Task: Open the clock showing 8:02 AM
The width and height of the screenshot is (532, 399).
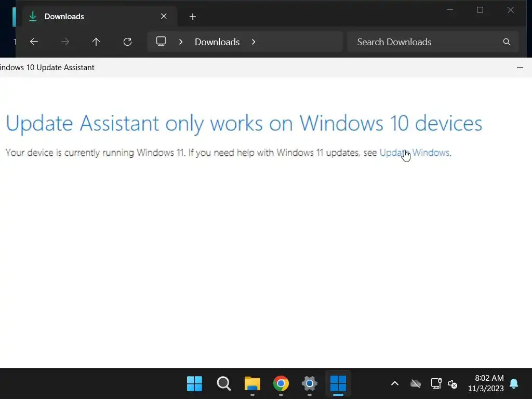Action: [486, 383]
